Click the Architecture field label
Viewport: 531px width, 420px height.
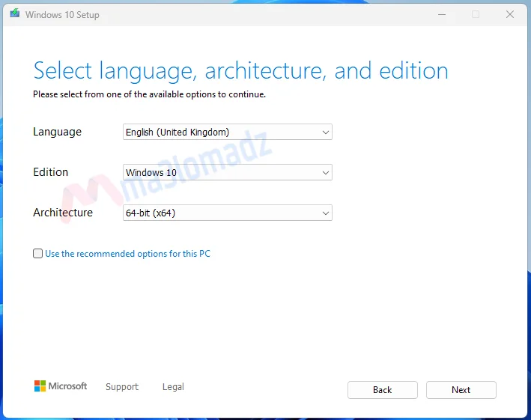[x=63, y=213]
